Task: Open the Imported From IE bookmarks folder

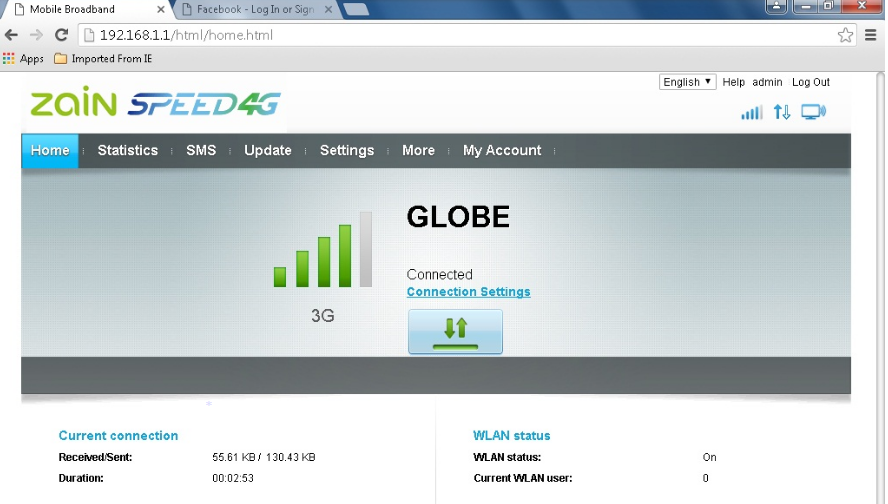Action: tap(103, 59)
